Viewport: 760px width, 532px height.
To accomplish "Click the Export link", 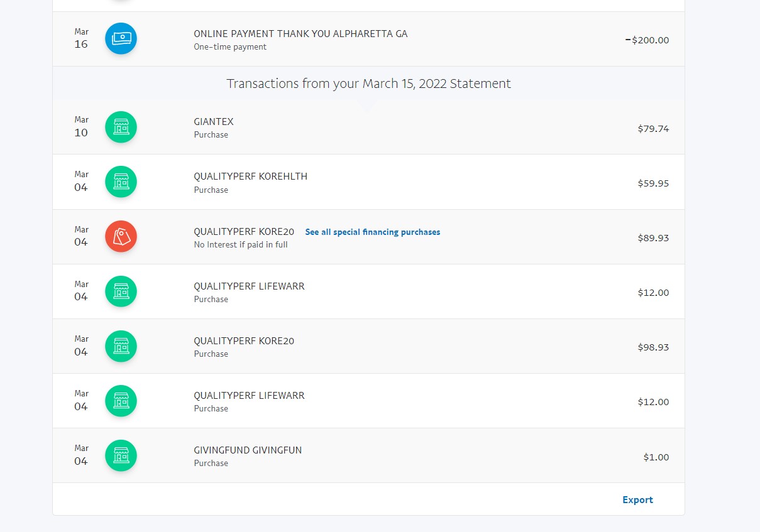I will coord(637,500).
